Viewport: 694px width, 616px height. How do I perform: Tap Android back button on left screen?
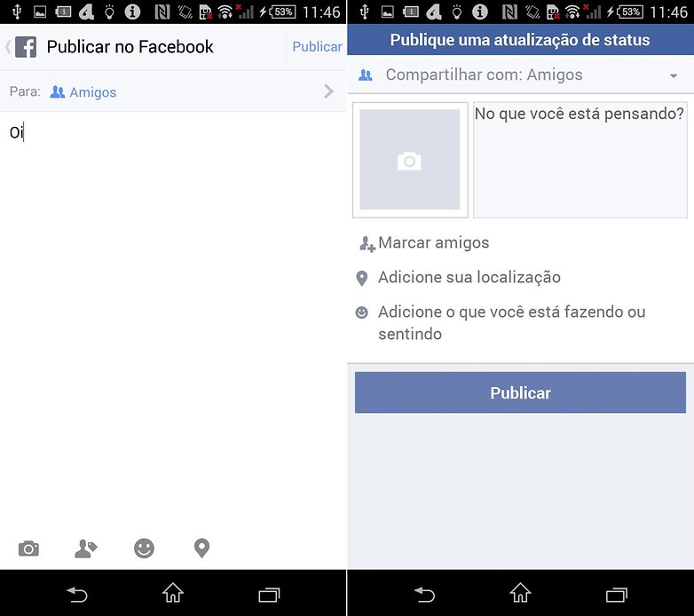(x=77, y=595)
